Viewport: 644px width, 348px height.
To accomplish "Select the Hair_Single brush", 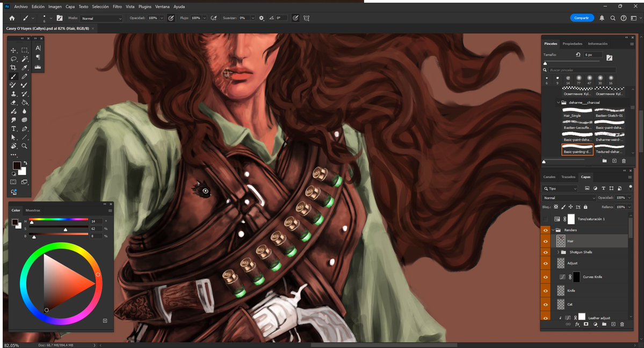I will pyautogui.click(x=577, y=113).
